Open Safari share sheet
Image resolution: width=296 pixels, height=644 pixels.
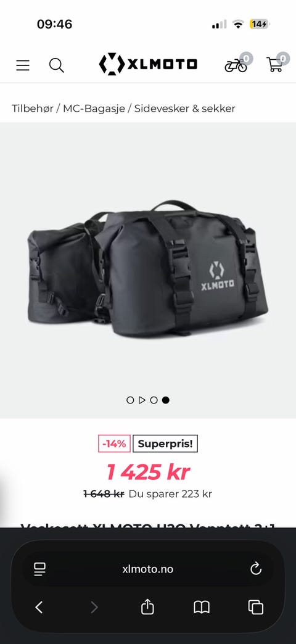click(x=147, y=606)
